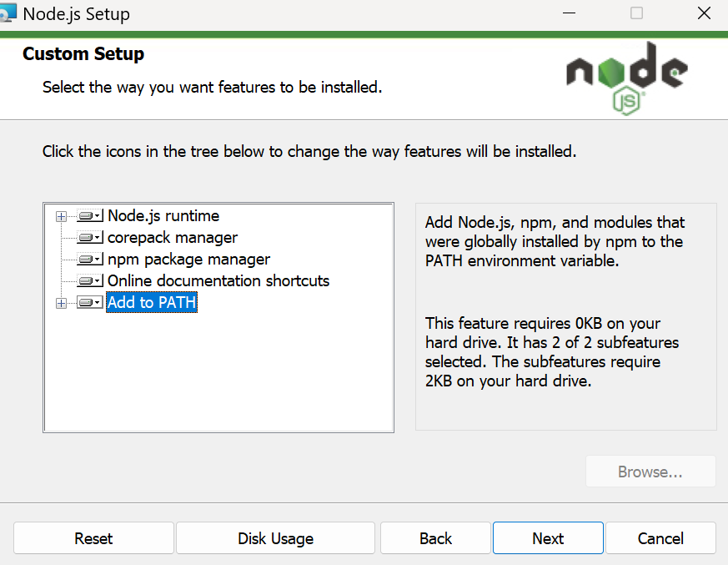Screen dimensions: 728x565
Task: Minimize the Node.js Setup window
Action: click(x=570, y=13)
